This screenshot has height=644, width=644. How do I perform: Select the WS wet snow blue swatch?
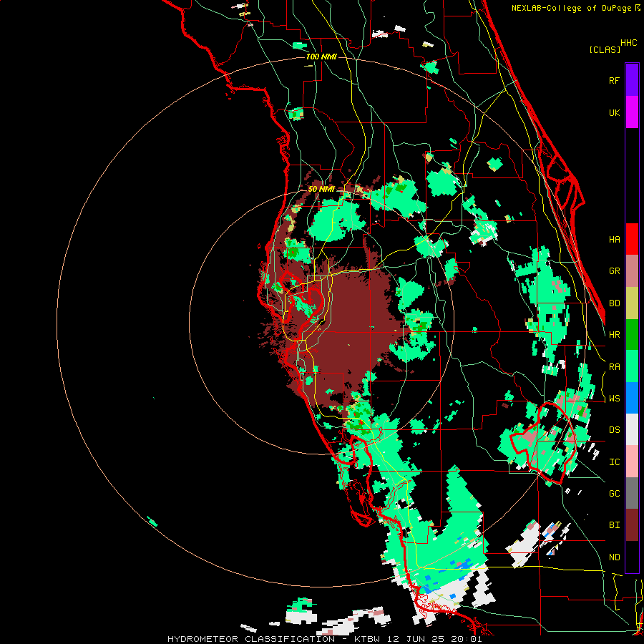click(x=632, y=398)
